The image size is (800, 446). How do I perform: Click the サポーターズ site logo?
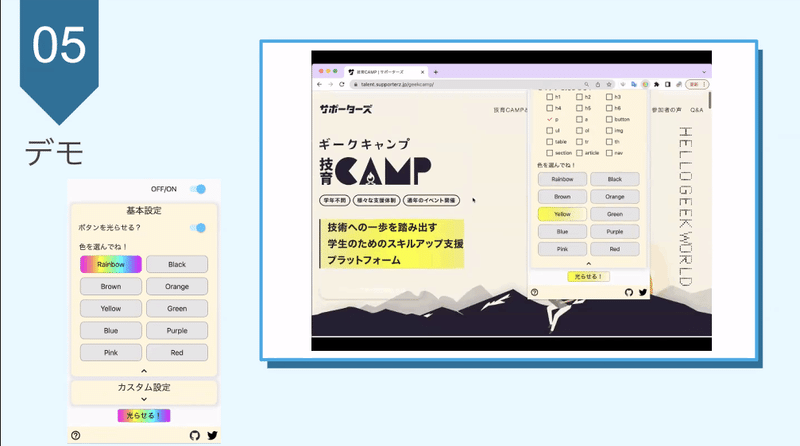tap(345, 109)
